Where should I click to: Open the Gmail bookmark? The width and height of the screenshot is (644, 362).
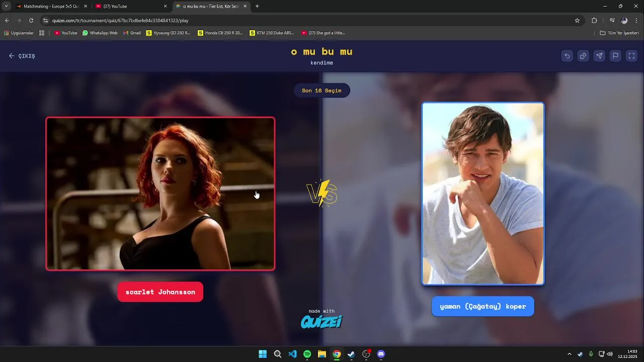coord(132,33)
